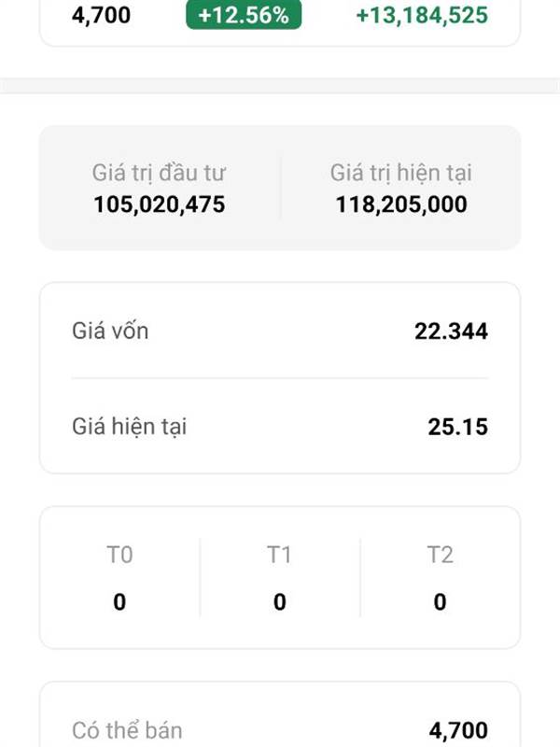Tap the zero value under T2
This screenshot has height=747, width=560.
coord(440,602)
